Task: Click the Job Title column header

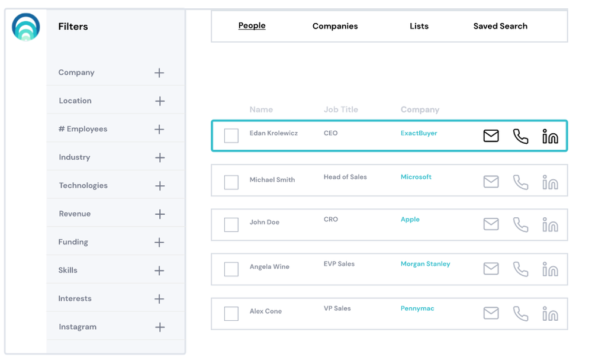Action: 340,109
